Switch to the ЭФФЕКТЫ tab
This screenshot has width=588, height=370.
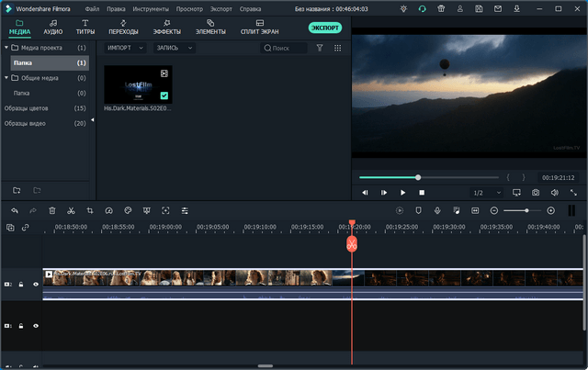[166, 26]
